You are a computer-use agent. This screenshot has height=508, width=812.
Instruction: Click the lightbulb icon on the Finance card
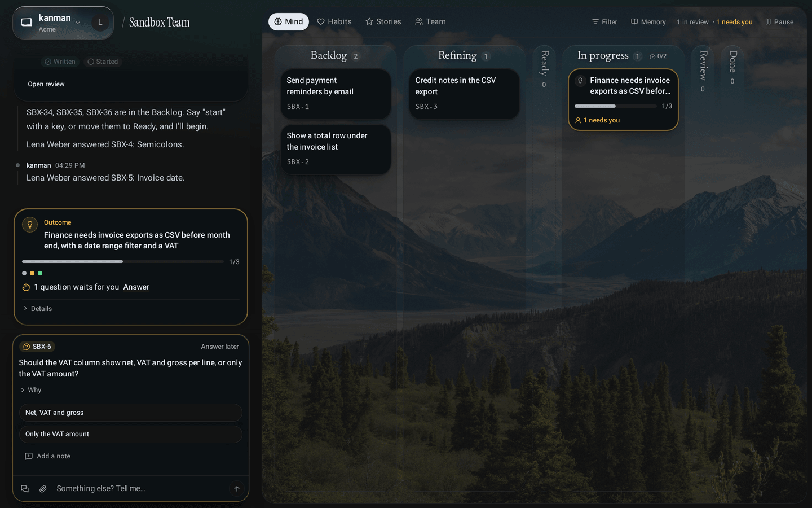point(580,81)
